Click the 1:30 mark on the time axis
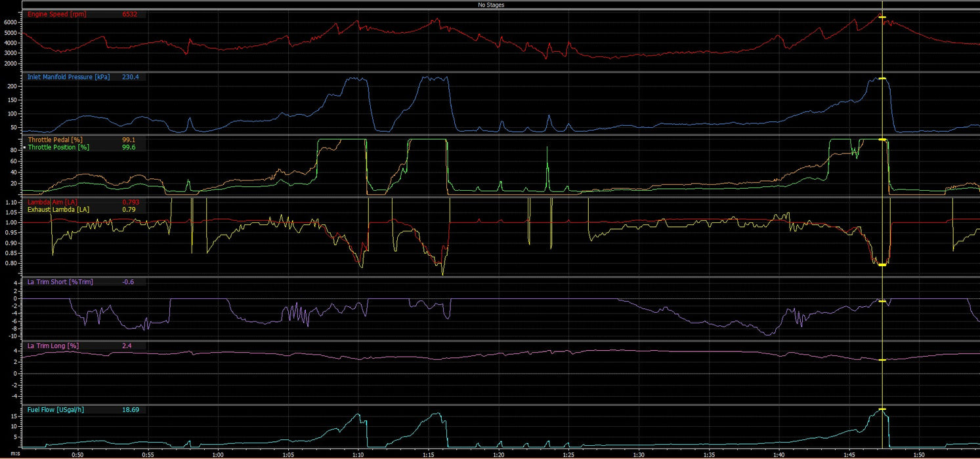Screen dimensions: 980x459 639,454
